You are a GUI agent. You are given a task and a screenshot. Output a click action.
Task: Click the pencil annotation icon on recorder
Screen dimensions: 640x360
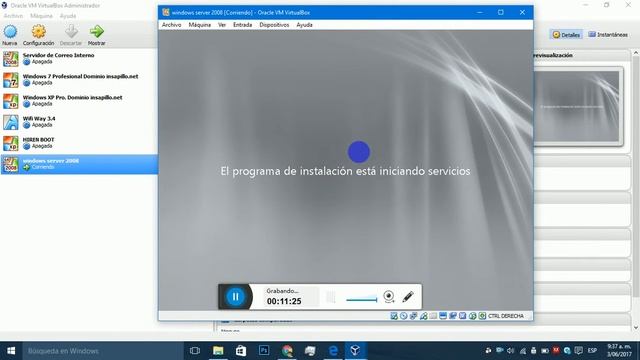tap(408, 297)
